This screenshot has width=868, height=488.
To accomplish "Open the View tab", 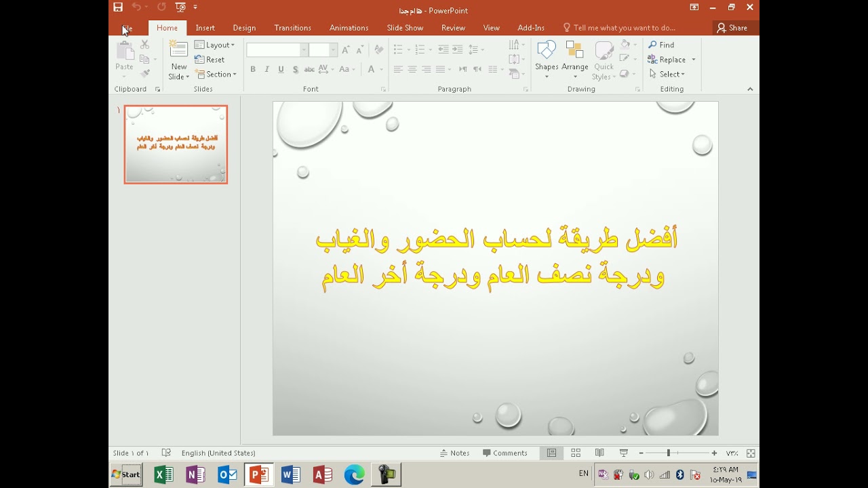I will point(491,28).
